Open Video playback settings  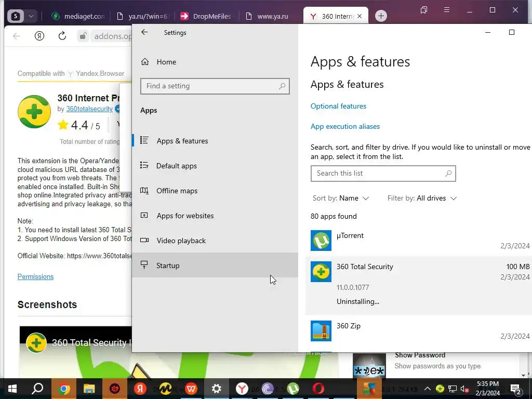[215, 241]
